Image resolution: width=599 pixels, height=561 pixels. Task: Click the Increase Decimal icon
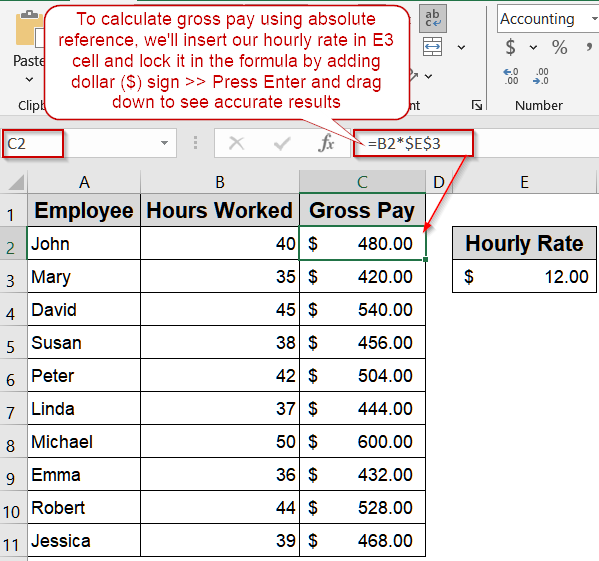(511, 76)
